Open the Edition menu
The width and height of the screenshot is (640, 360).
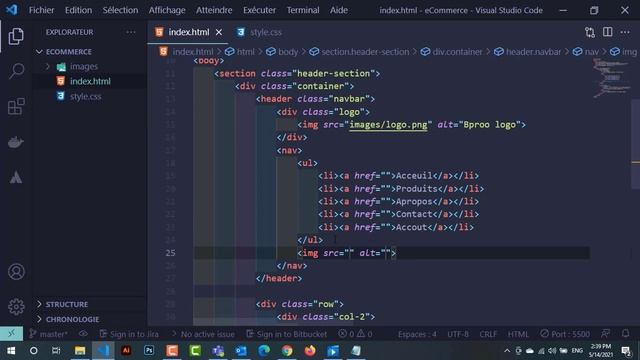78,10
